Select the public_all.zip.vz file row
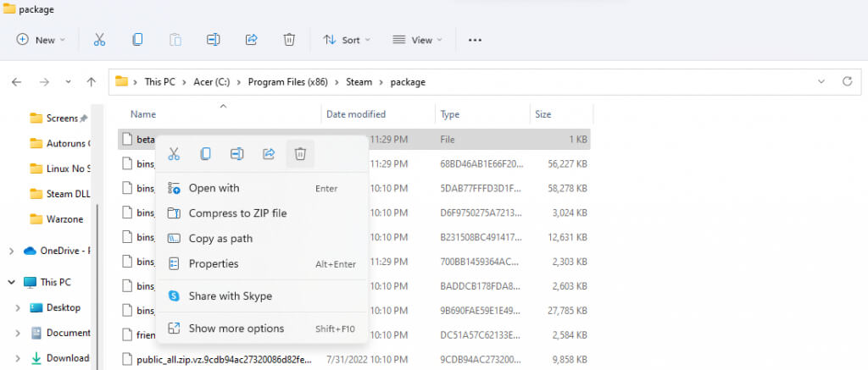868x370 pixels. point(354,359)
